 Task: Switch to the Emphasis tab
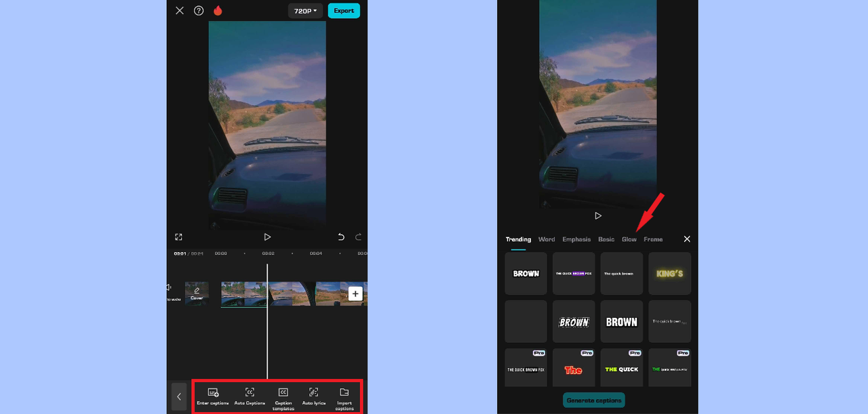[576, 239]
